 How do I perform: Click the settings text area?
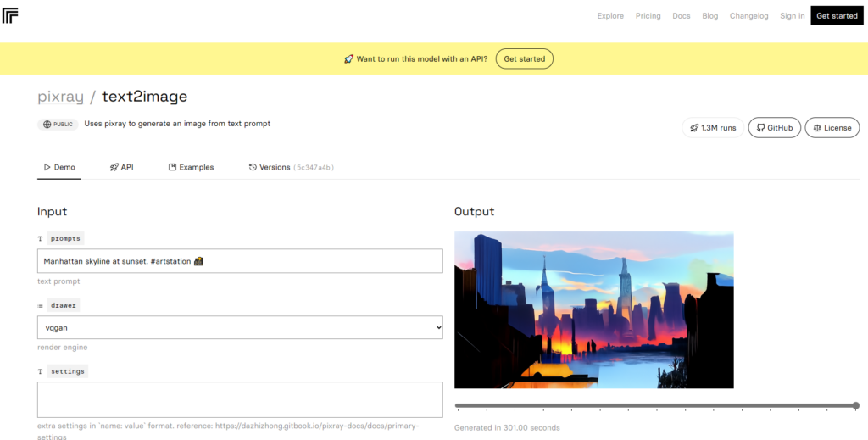(x=240, y=399)
